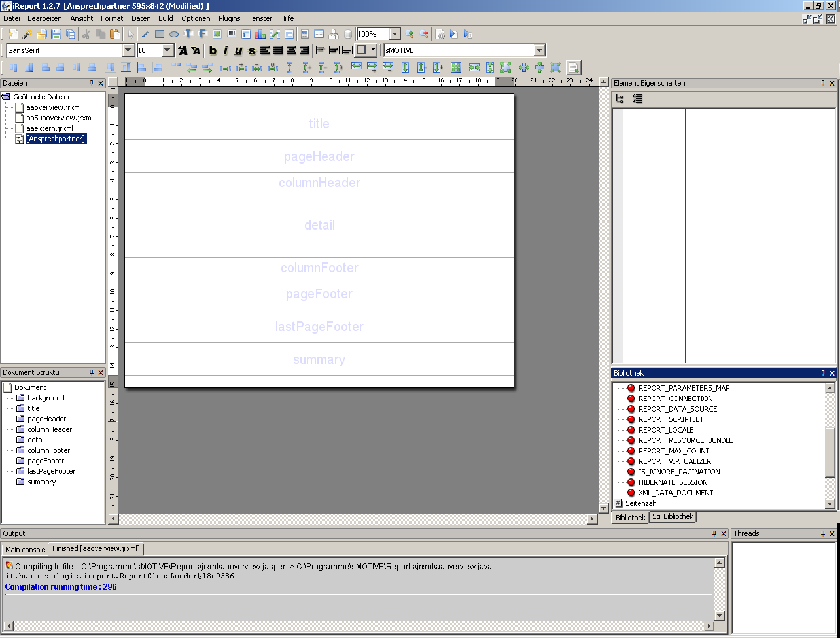Select REPORT_CONNECTION in Bibliothek

675,399
